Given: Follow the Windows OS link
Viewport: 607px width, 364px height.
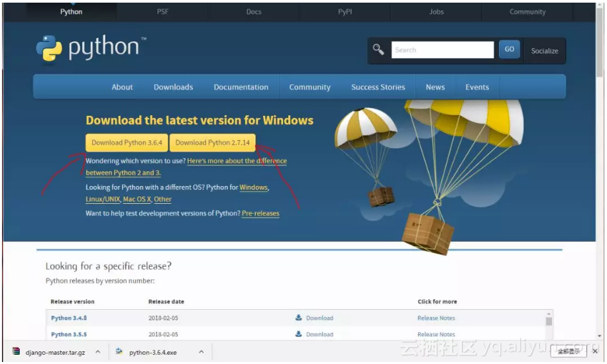Looking at the screenshot, I should (254, 187).
